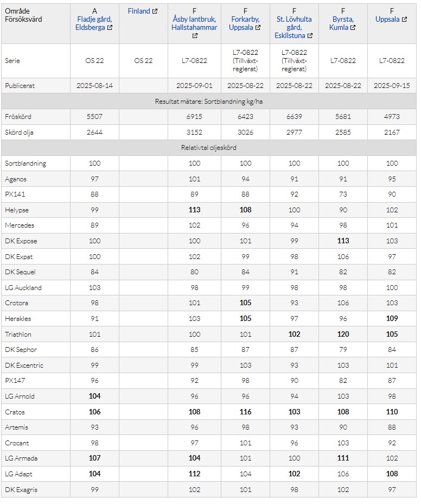Follow the Åsby lantbruk, Hallstahammar link
The height and width of the screenshot is (504, 421).
tap(194, 23)
